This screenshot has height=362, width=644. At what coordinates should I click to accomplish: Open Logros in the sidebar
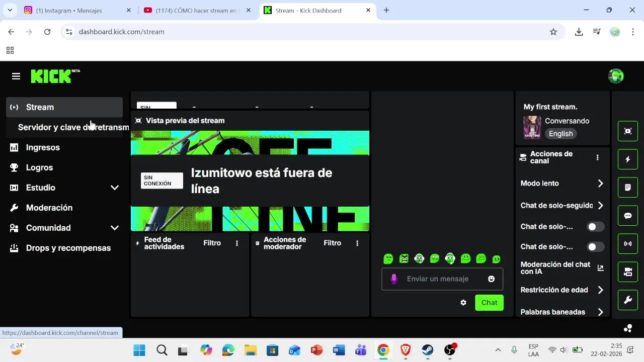coord(64,167)
